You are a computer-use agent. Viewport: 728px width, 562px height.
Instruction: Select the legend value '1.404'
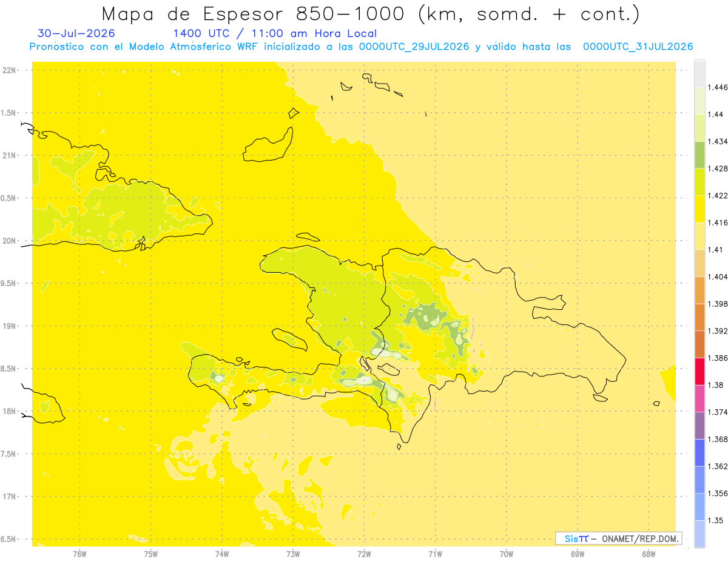click(719, 276)
